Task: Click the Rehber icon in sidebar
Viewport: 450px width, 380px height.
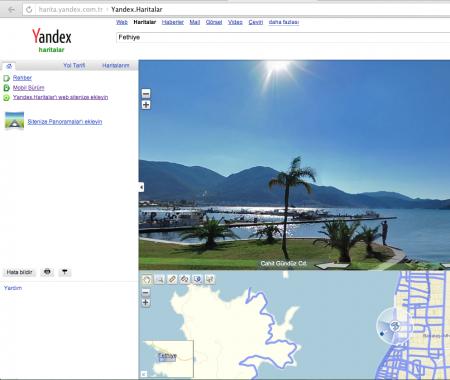Action: tap(6, 78)
